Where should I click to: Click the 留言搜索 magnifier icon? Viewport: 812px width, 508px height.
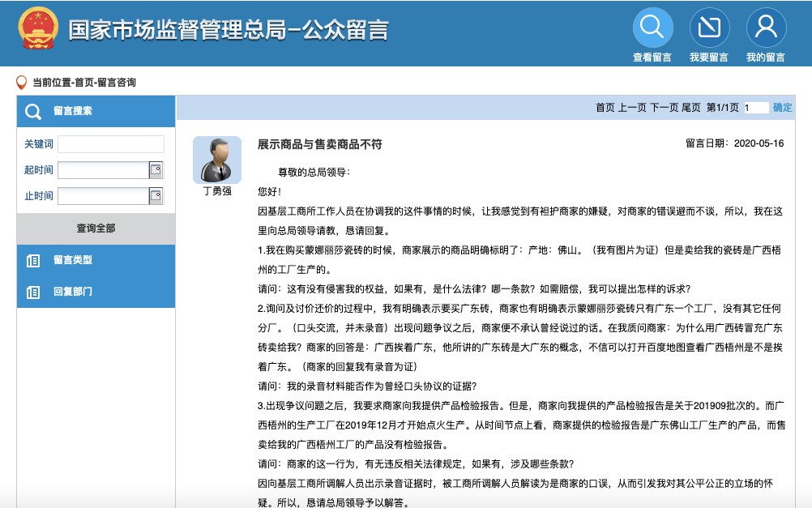coord(33,111)
